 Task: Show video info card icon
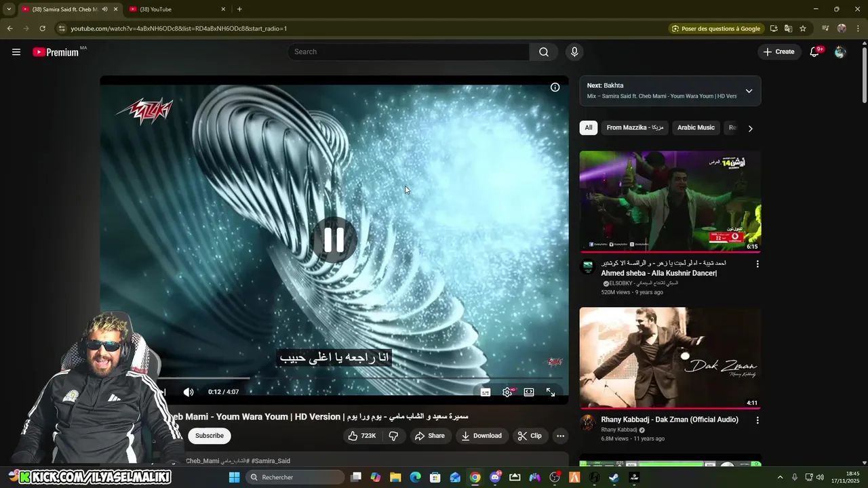pos(555,87)
